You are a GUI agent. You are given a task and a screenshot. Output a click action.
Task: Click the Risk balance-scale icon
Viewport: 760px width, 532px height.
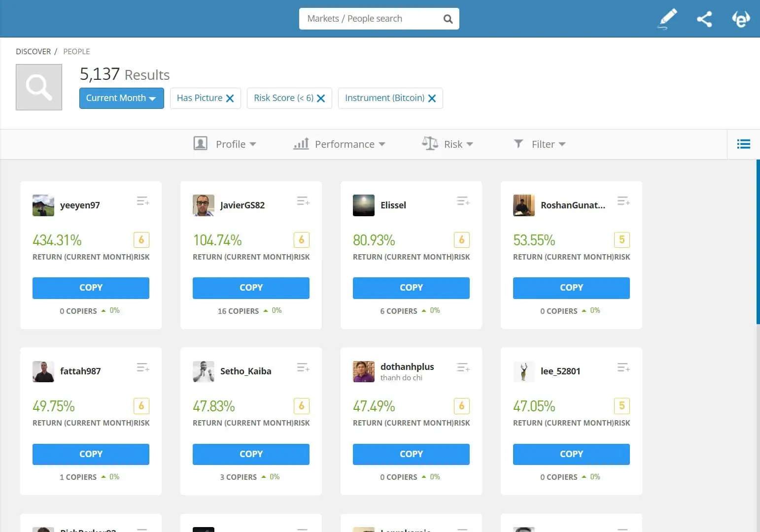[429, 143]
